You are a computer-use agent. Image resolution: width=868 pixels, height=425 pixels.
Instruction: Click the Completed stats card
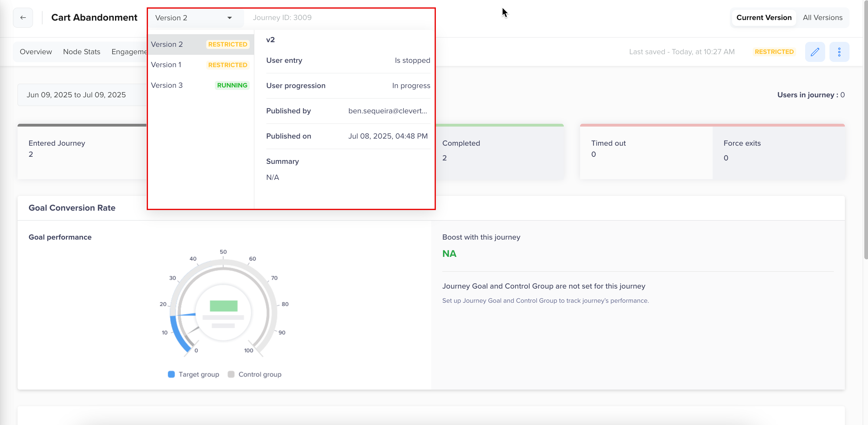coord(499,151)
